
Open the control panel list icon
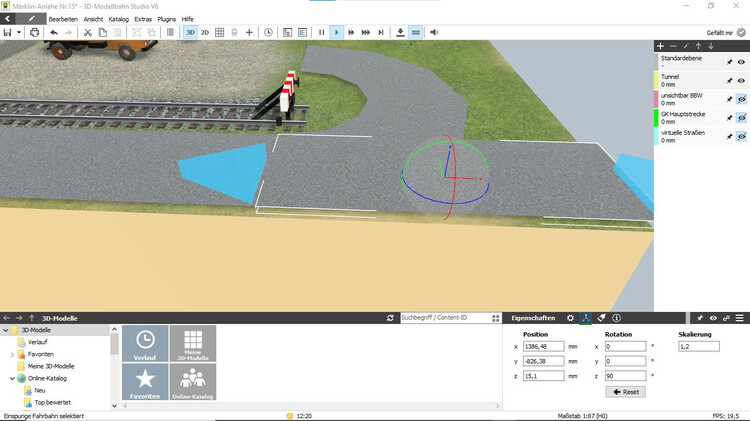click(x=302, y=33)
